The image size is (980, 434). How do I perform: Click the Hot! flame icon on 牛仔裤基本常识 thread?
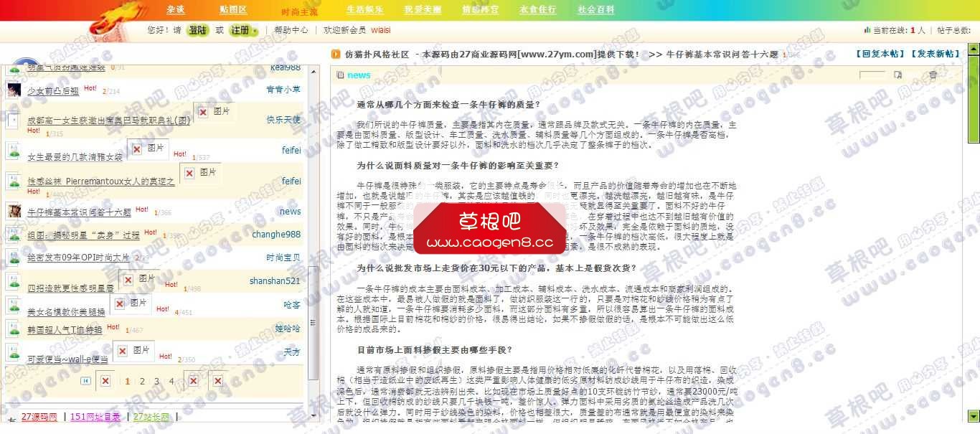(x=142, y=207)
